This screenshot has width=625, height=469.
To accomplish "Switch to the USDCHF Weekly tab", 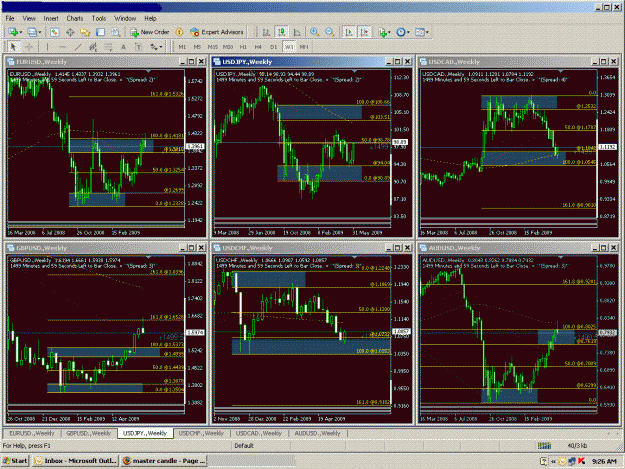I will point(202,433).
